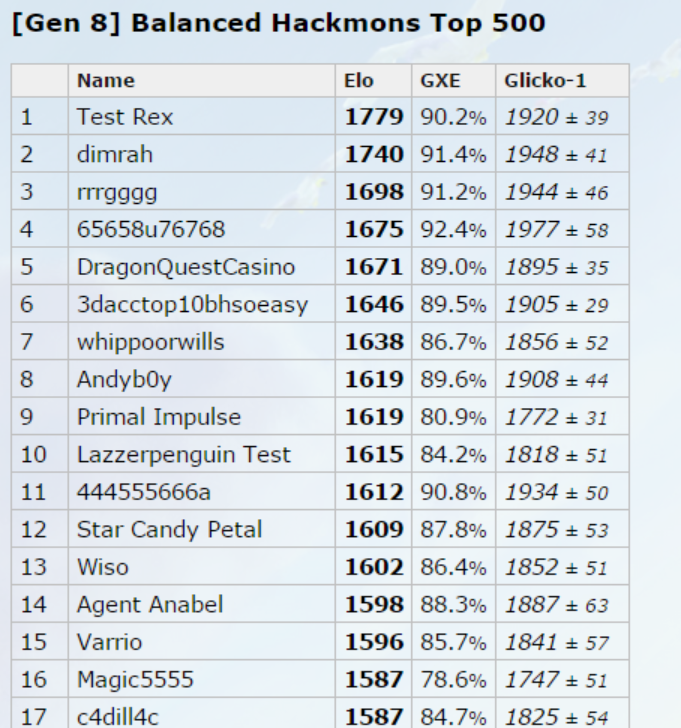681x728 pixels.
Task: Click the player name Test Rex
Action: click(125, 117)
